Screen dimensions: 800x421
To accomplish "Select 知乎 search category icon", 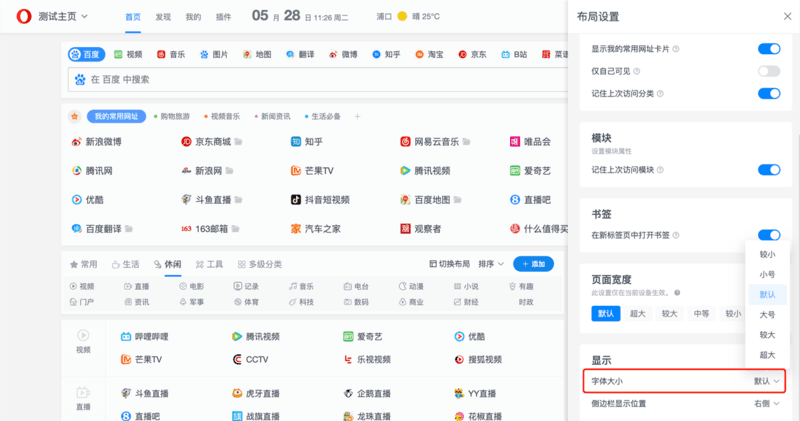I will click(377, 54).
